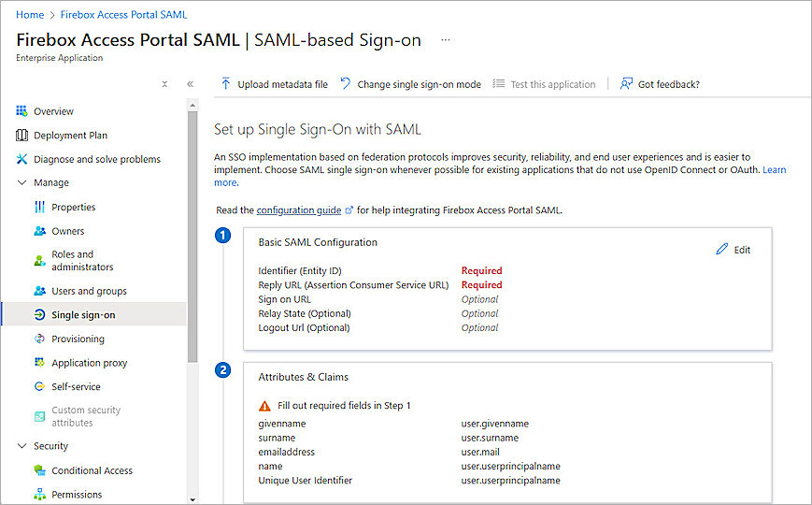Click the Users and groups icon
This screenshot has height=505, width=812.
click(39, 291)
